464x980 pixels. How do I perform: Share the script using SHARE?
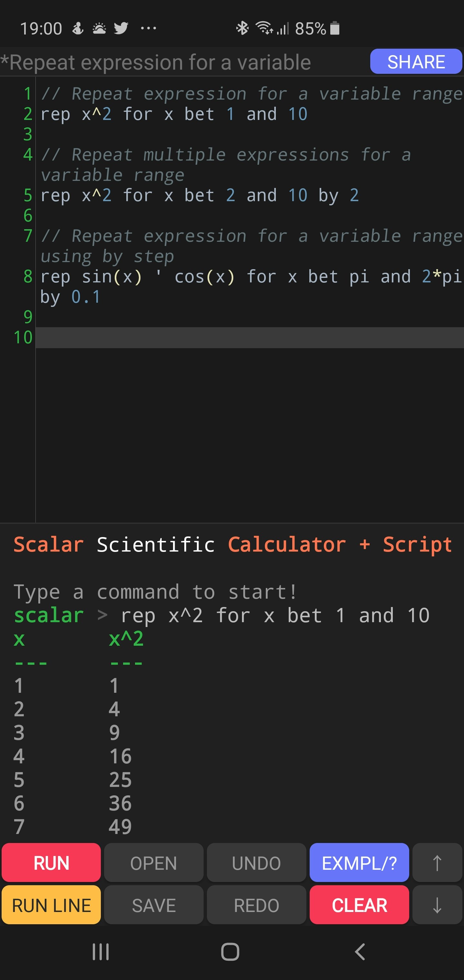[415, 61]
